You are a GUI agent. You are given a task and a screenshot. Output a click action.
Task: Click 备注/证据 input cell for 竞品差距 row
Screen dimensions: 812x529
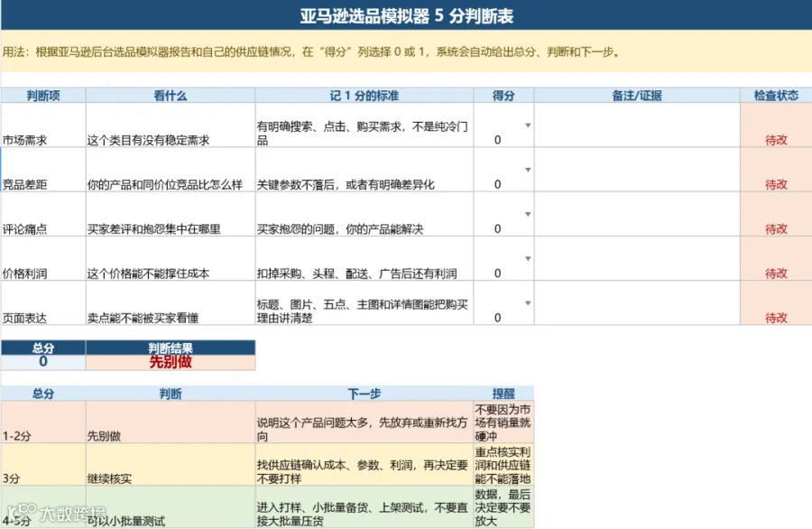click(x=637, y=170)
